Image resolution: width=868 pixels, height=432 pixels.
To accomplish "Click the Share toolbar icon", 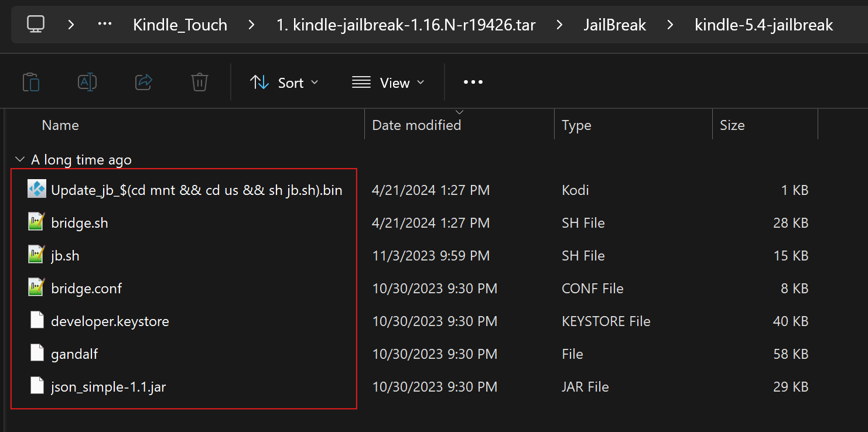I will point(143,83).
